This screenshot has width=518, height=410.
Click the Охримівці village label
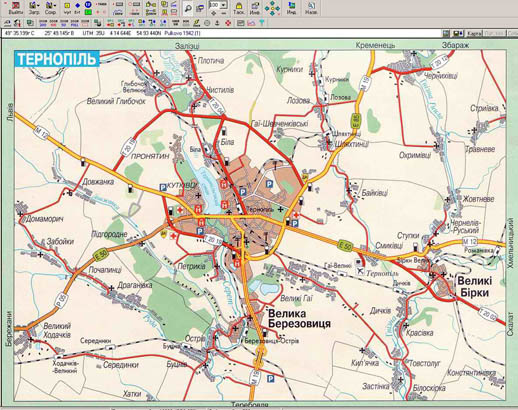[415, 155]
